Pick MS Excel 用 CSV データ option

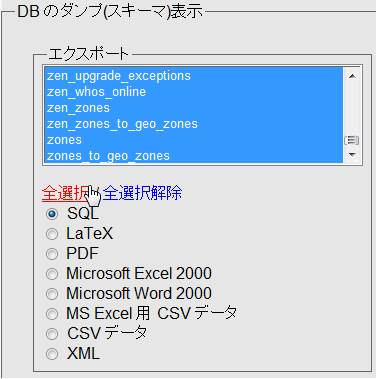52,314
